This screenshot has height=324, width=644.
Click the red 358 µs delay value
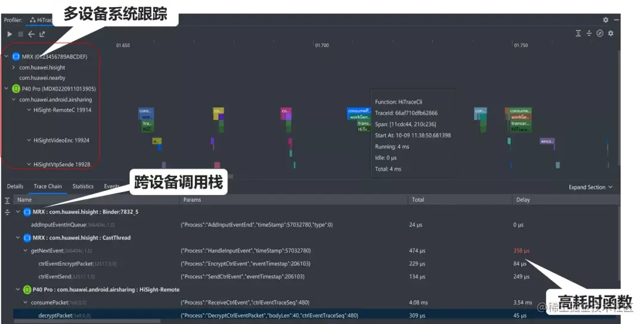pyautogui.click(x=521, y=251)
